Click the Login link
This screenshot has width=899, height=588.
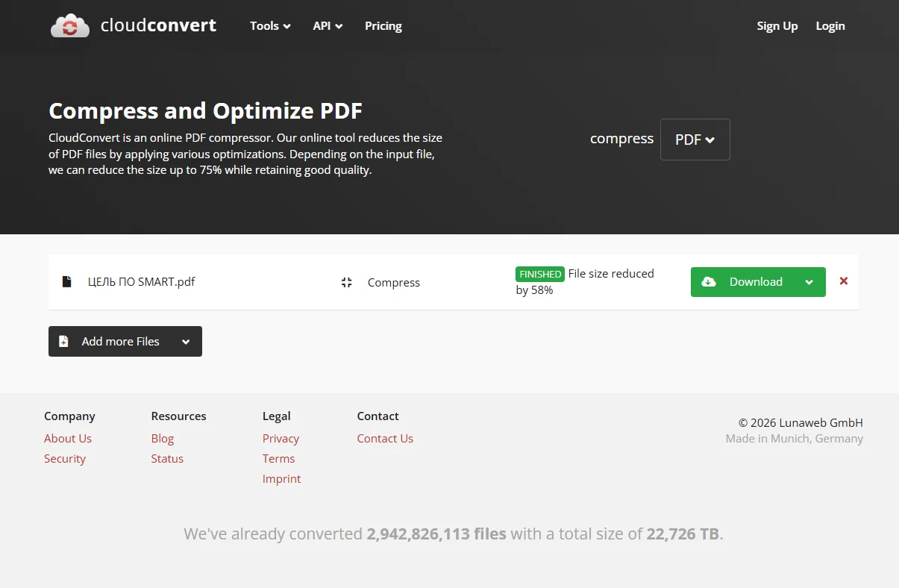pos(830,26)
